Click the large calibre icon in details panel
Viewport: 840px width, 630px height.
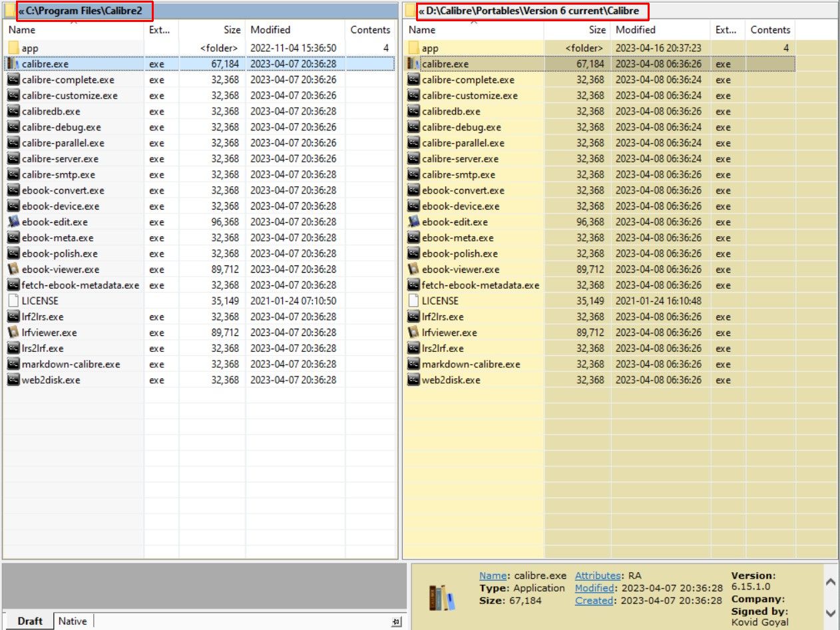coord(443,597)
